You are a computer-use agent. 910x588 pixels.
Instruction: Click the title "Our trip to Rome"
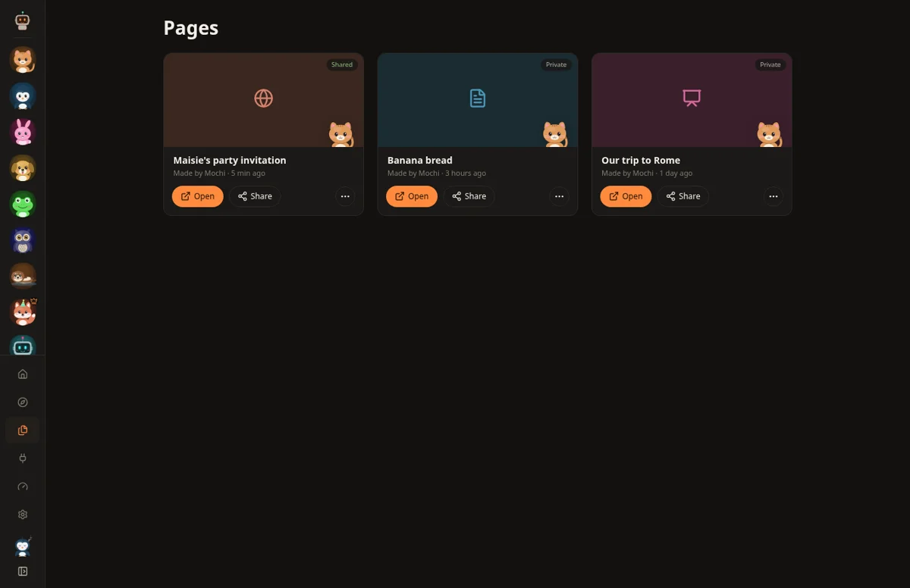coord(641,160)
